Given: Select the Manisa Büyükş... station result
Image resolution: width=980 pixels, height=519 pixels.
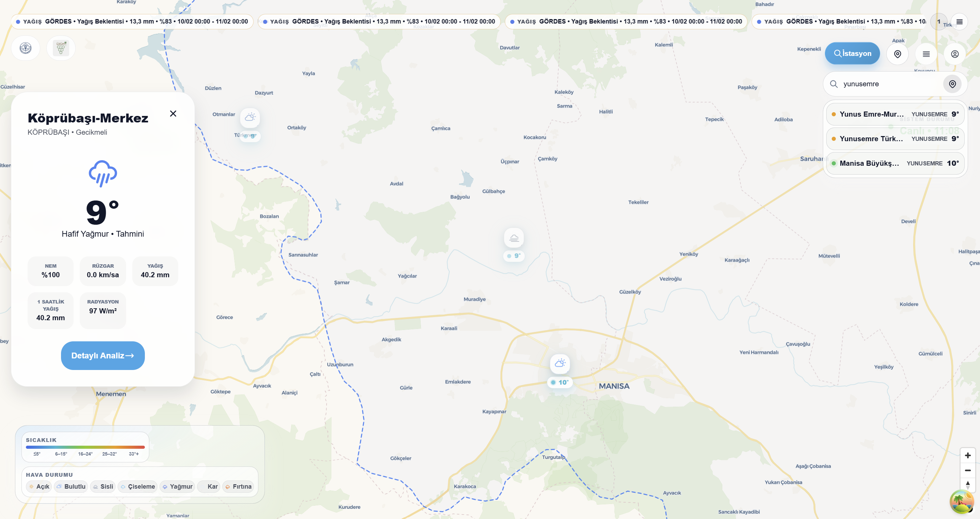Looking at the screenshot, I should [895, 164].
